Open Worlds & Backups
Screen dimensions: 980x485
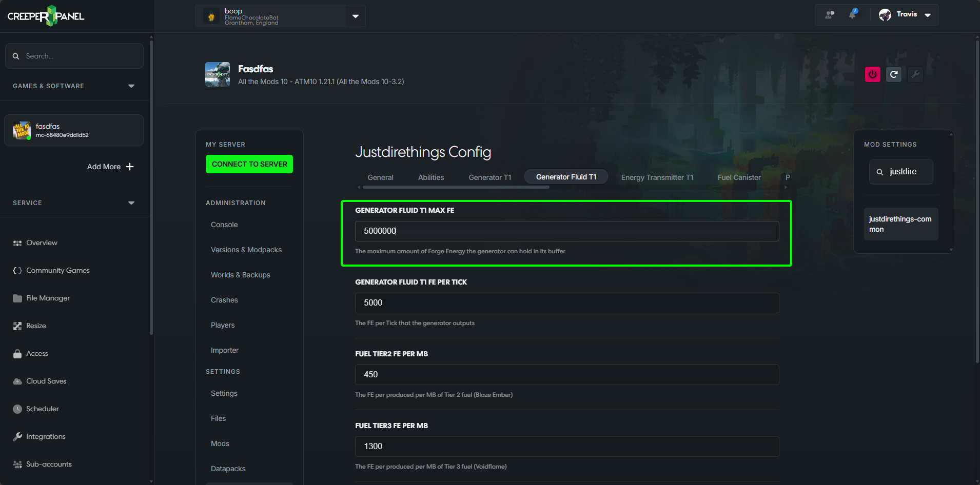(x=241, y=275)
